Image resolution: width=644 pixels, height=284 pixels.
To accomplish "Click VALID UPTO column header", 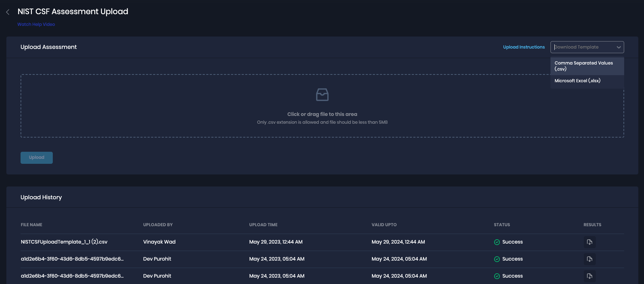I will pos(384,225).
